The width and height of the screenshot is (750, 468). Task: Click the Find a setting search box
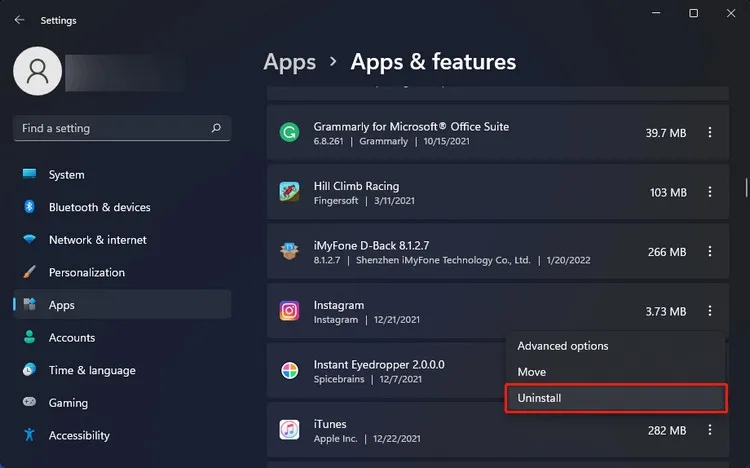110,128
